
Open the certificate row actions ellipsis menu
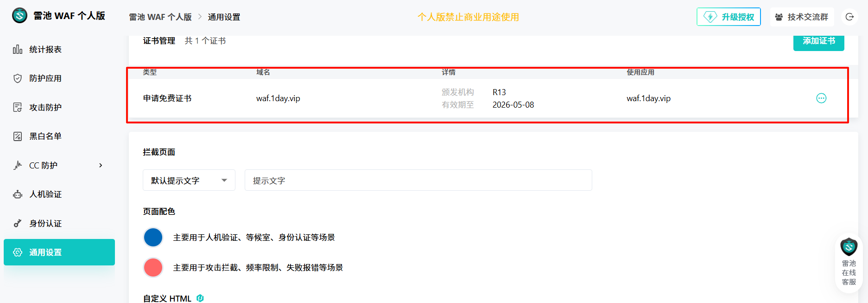coord(821,98)
